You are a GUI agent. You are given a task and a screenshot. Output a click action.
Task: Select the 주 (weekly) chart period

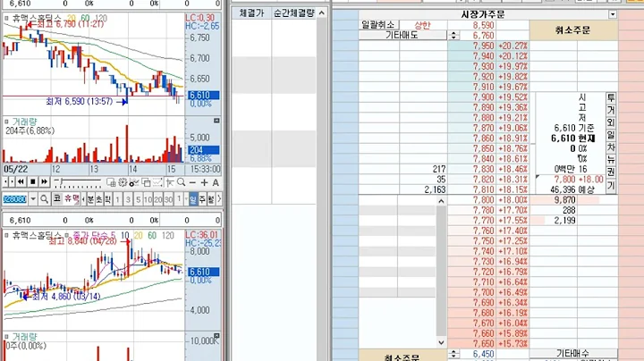point(202,199)
